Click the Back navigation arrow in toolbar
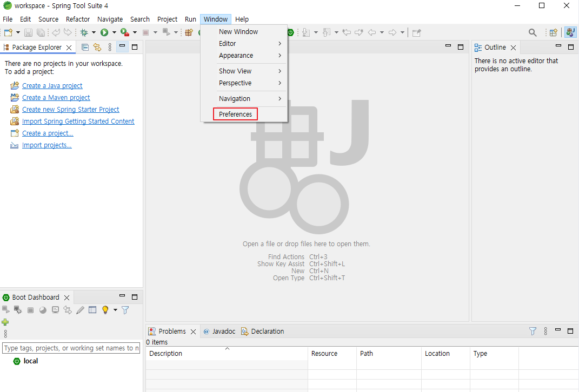 pyautogui.click(x=372, y=32)
